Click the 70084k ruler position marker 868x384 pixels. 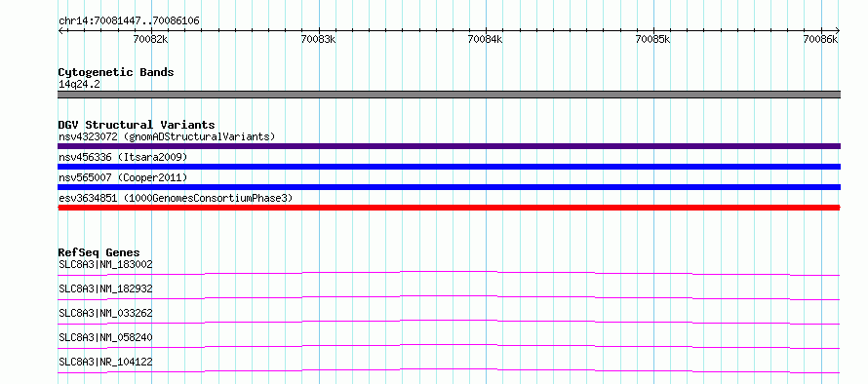click(486, 39)
